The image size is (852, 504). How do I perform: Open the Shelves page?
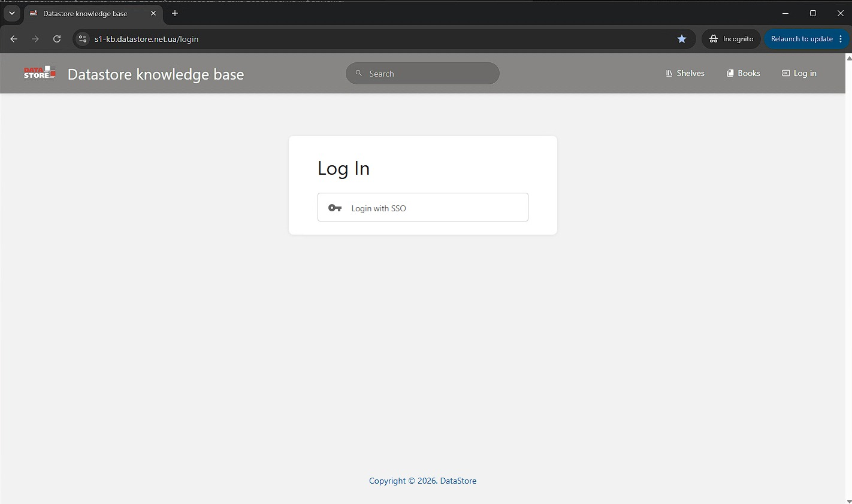pyautogui.click(x=685, y=73)
